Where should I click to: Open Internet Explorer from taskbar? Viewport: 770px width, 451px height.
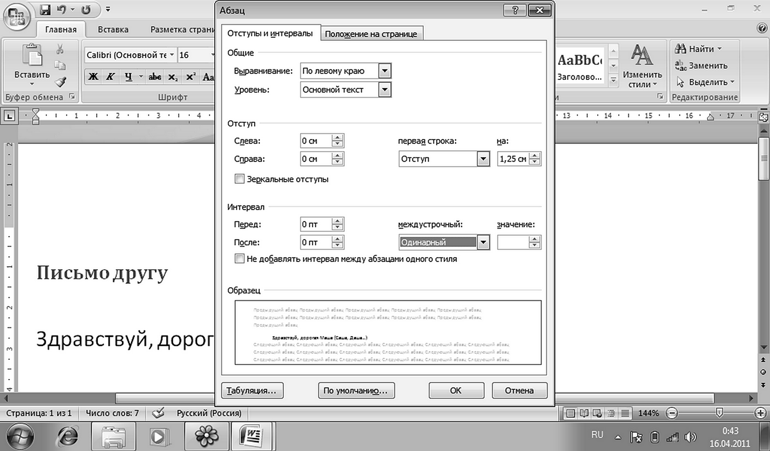click(x=68, y=436)
